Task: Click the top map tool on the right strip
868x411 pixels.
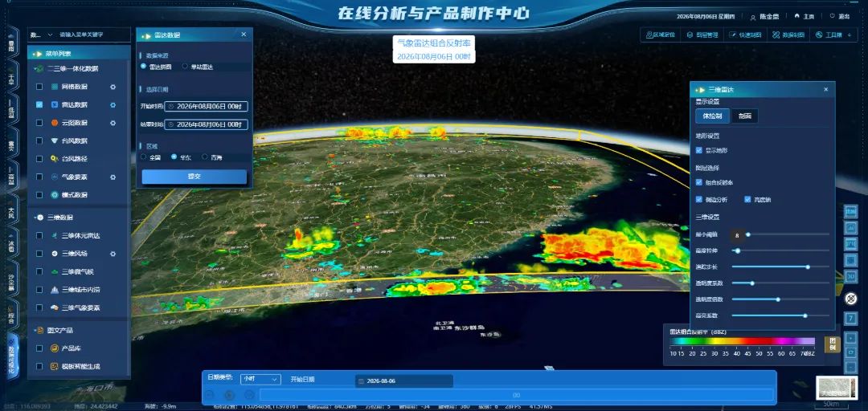Action: 851,211
